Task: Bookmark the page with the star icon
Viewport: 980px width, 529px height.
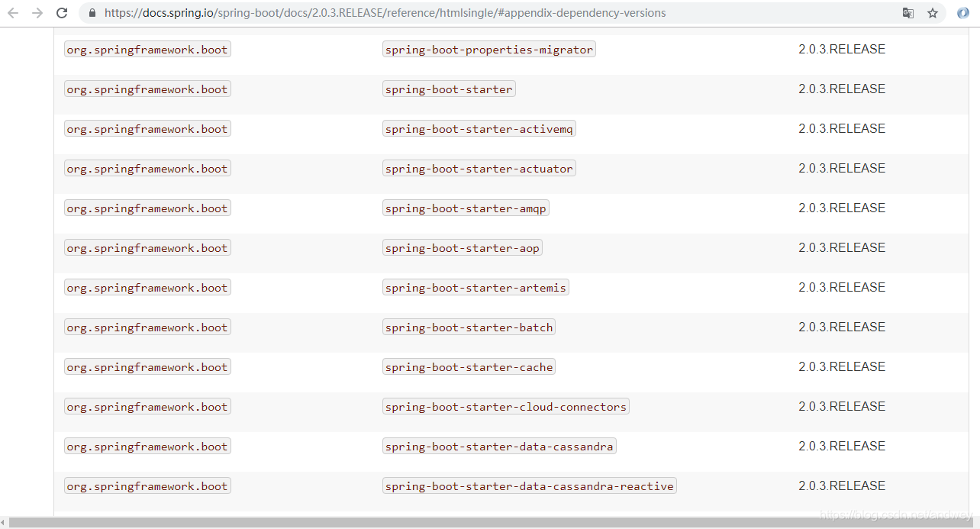Action: click(x=933, y=13)
